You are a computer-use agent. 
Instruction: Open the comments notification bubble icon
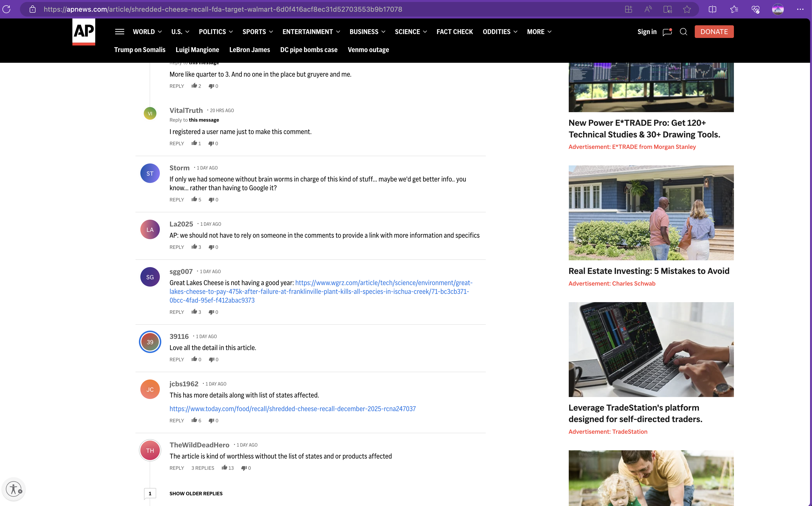[x=667, y=32]
